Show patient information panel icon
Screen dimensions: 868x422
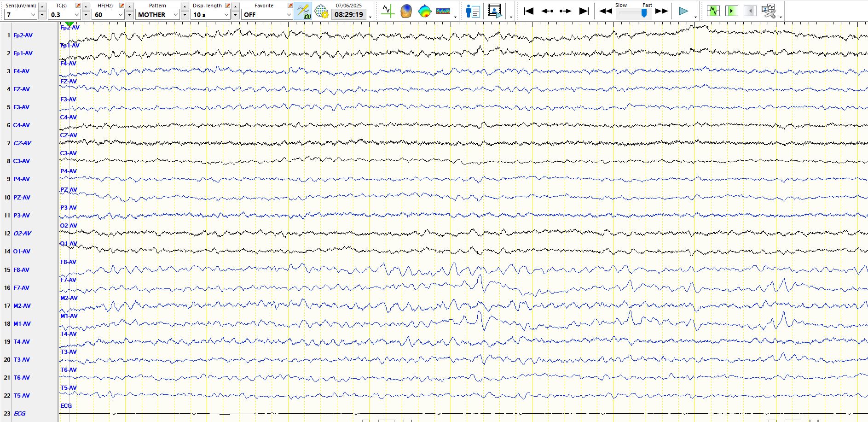point(473,11)
